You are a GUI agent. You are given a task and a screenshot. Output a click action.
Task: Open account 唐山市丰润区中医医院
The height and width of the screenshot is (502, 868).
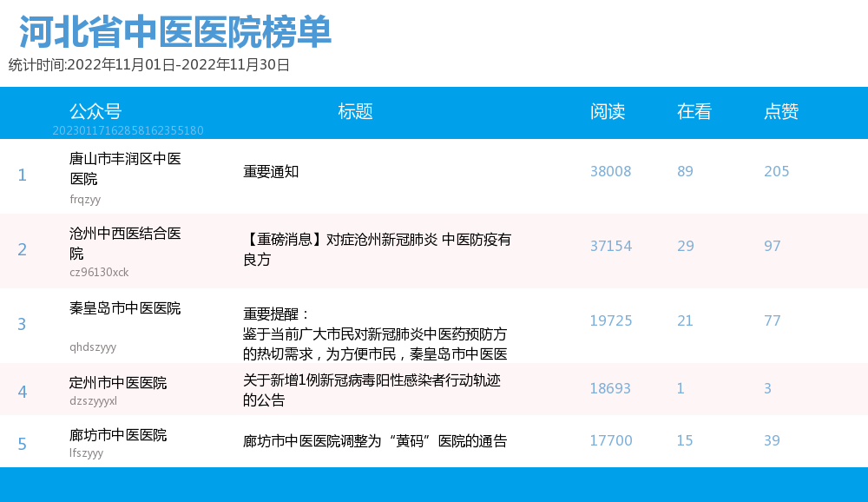125,168
